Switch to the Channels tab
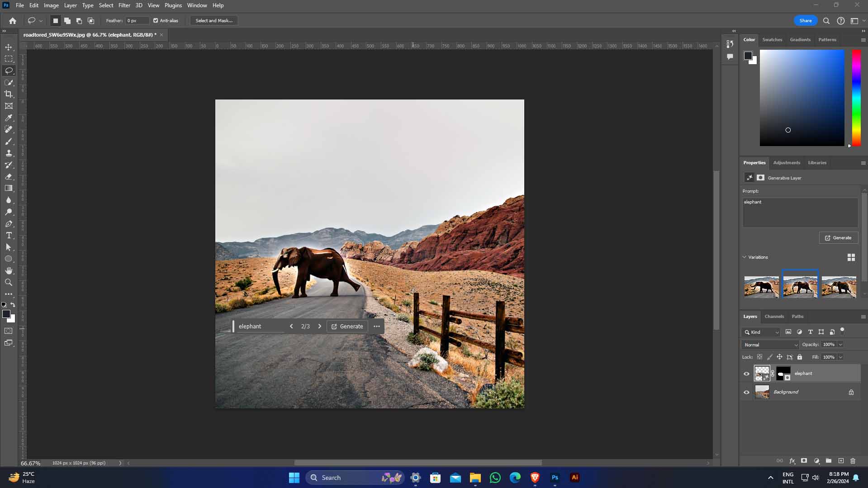 [774, 317]
